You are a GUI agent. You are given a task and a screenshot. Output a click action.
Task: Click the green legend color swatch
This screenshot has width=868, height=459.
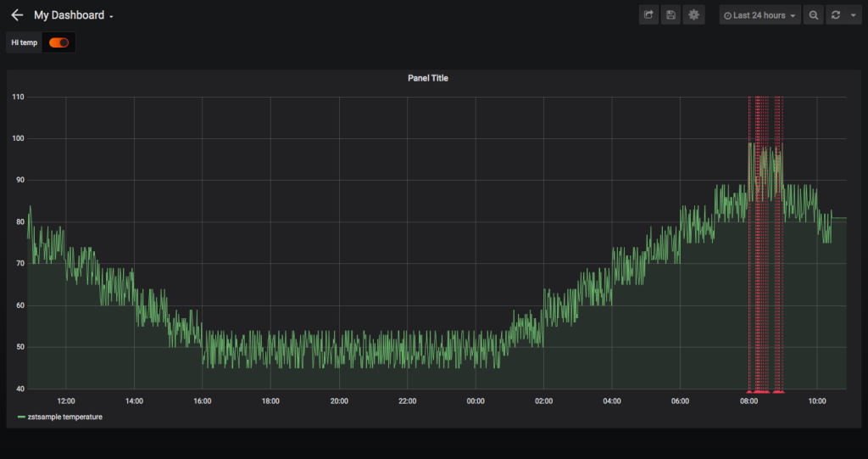(21, 417)
